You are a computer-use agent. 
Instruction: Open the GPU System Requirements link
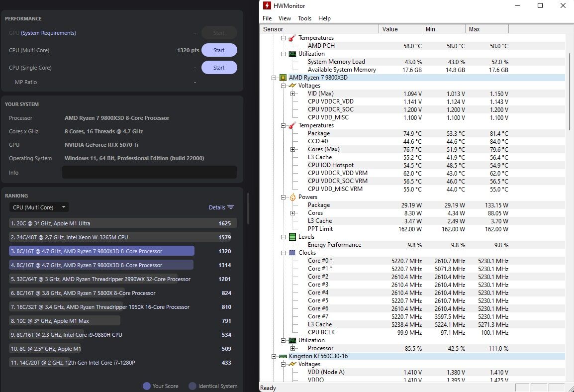tap(48, 33)
